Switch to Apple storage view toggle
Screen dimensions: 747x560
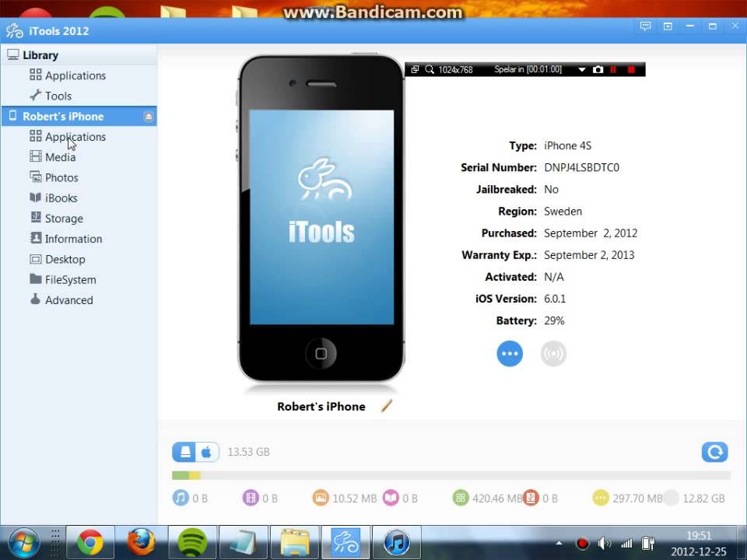click(x=207, y=452)
